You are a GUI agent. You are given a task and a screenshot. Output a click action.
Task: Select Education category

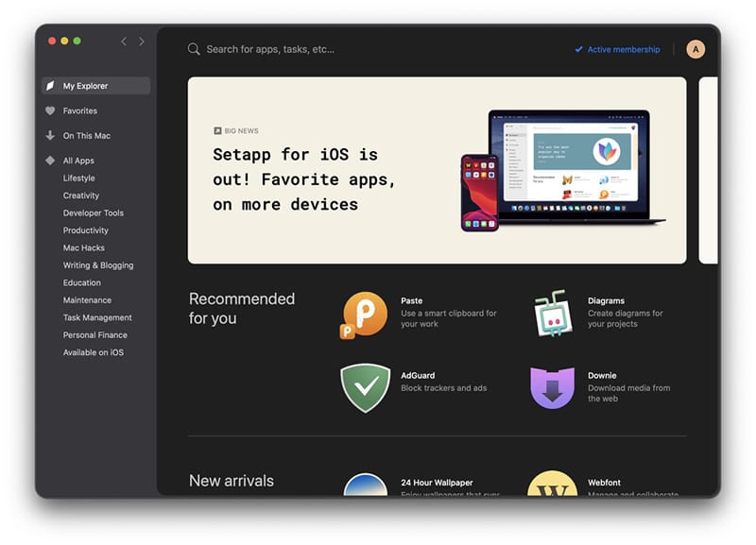[82, 282]
